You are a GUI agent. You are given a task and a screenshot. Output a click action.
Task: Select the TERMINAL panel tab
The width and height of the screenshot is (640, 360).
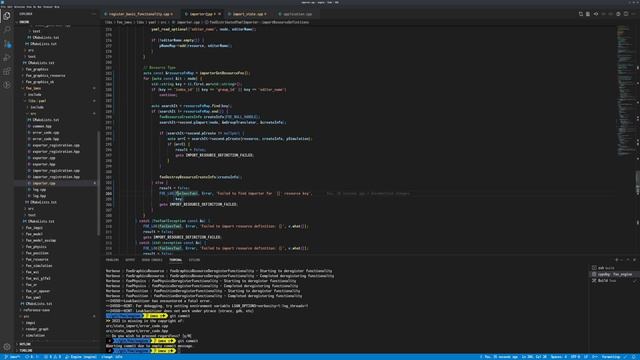click(176, 260)
